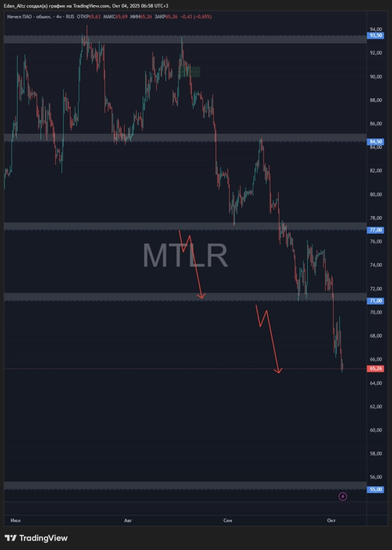Click the 77,00 price level label
The image size is (392, 550).
pyautogui.click(x=375, y=230)
